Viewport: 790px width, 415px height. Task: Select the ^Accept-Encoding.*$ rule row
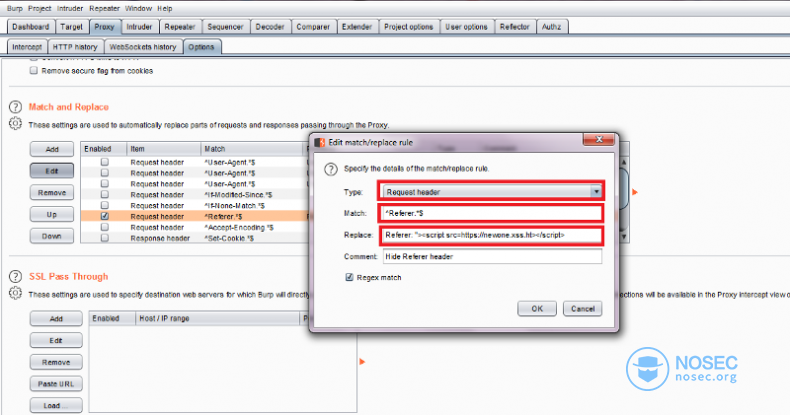[x=194, y=227]
